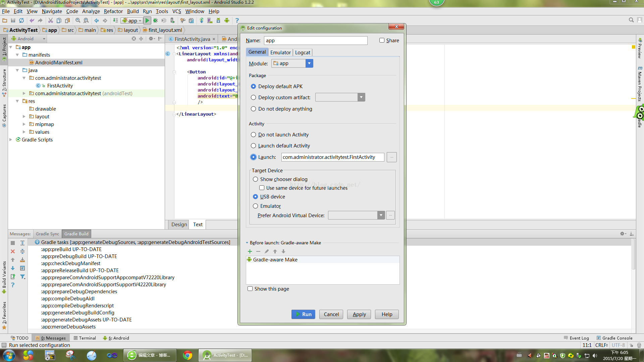This screenshot has width=644, height=362.
Task: Click the Export to Text File icon in Messages
Action: tap(13, 277)
